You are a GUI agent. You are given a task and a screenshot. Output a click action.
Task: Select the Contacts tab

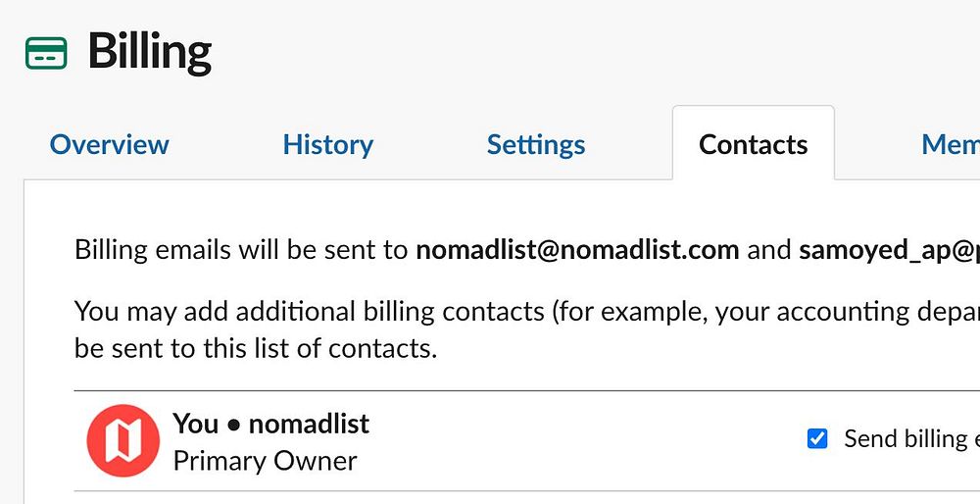click(x=753, y=145)
